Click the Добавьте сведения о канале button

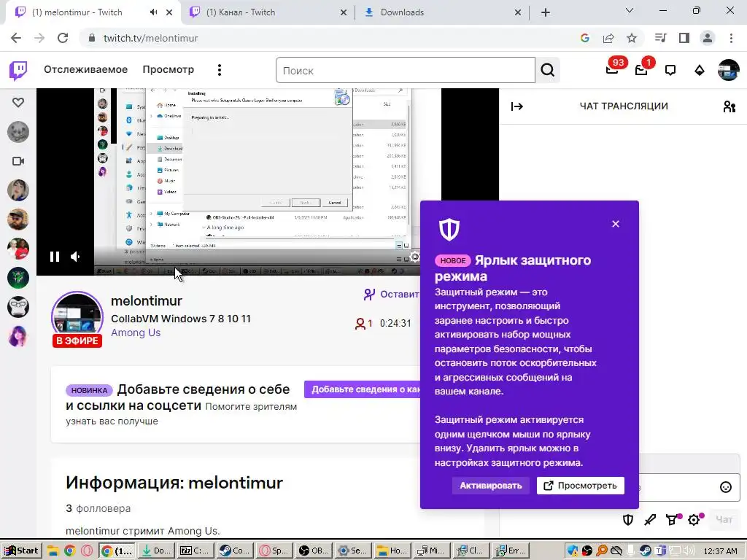(363, 389)
